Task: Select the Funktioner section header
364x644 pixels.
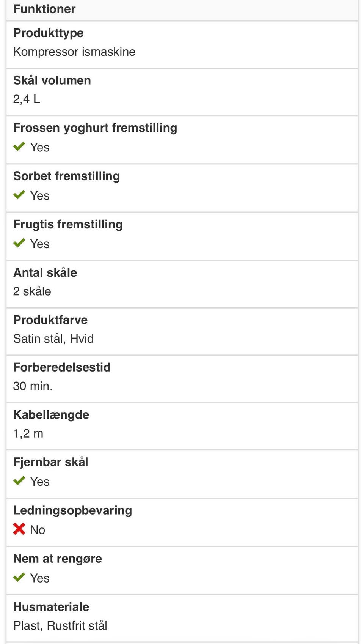Action: coord(44,9)
